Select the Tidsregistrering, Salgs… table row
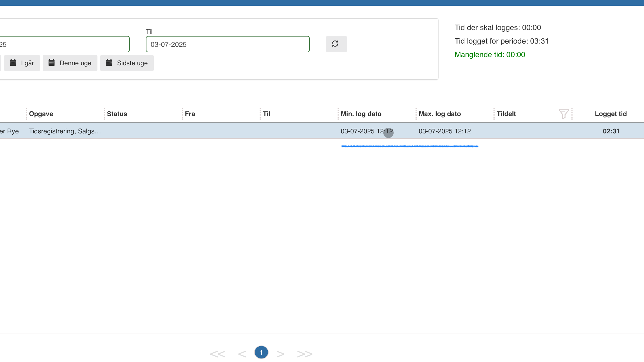Image resolution: width=644 pixels, height=362 pixels. [x=65, y=131]
